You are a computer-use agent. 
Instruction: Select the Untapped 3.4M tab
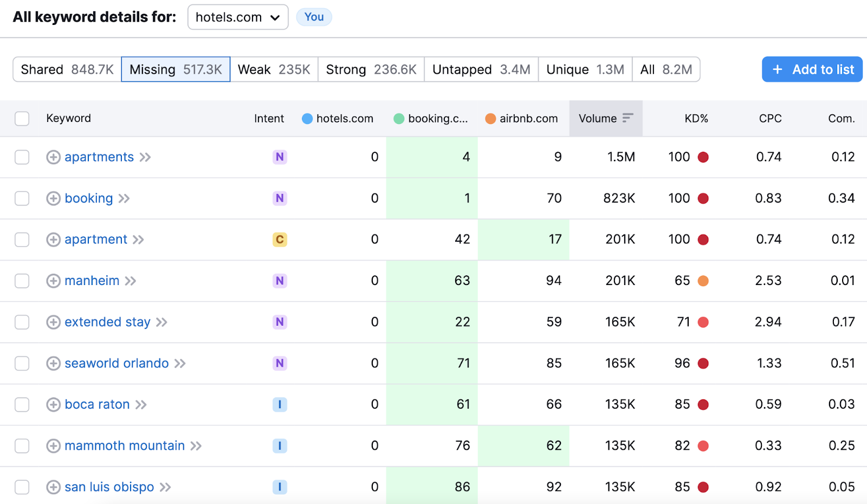point(481,69)
